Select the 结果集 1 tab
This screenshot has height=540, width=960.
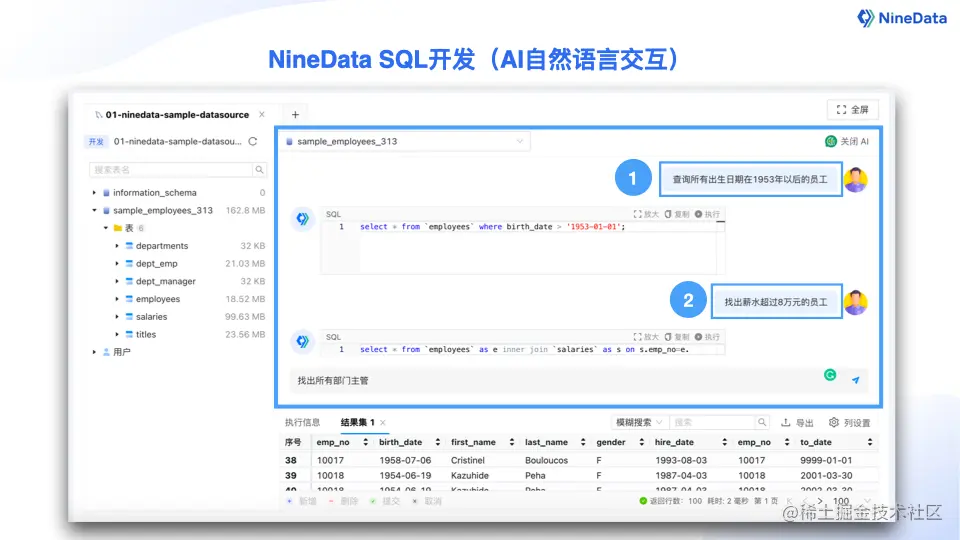(357, 422)
